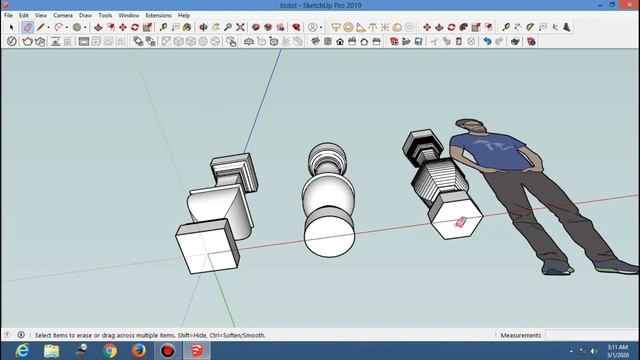Switch to Front view house icon

click(x=340, y=41)
